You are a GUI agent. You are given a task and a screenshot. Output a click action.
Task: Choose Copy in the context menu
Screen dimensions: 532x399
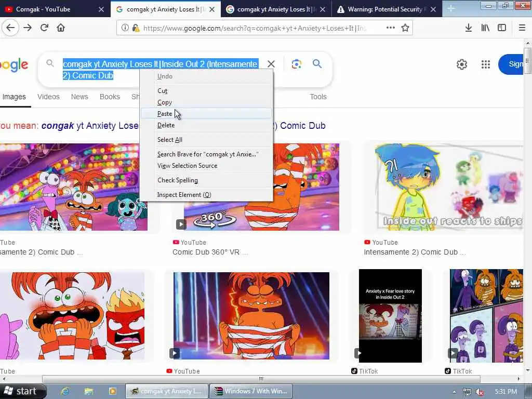206,102
